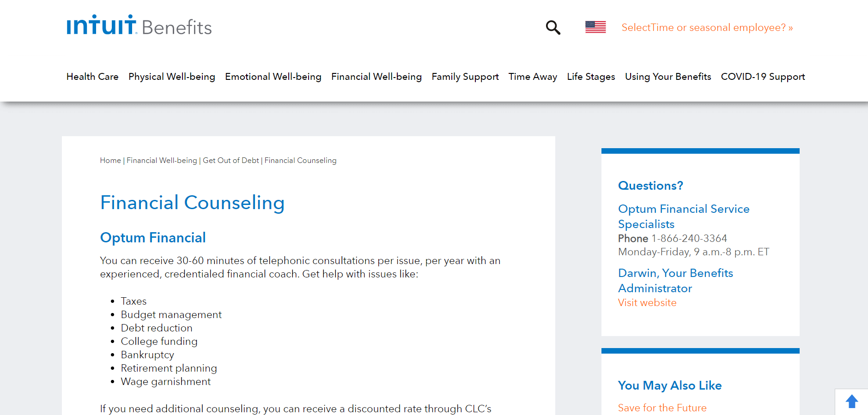The height and width of the screenshot is (415, 868).
Task: Open the Save for the Future link
Action: point(662,408)
